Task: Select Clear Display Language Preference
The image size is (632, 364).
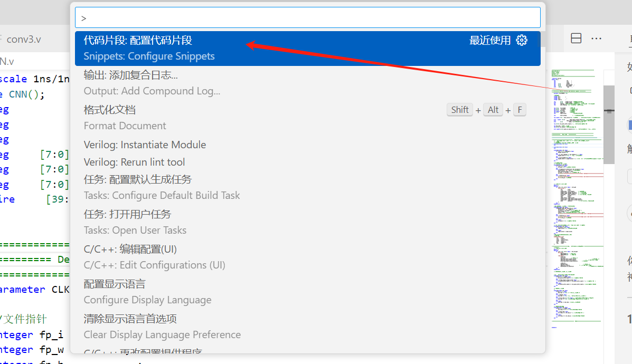Action: point(307,327)
